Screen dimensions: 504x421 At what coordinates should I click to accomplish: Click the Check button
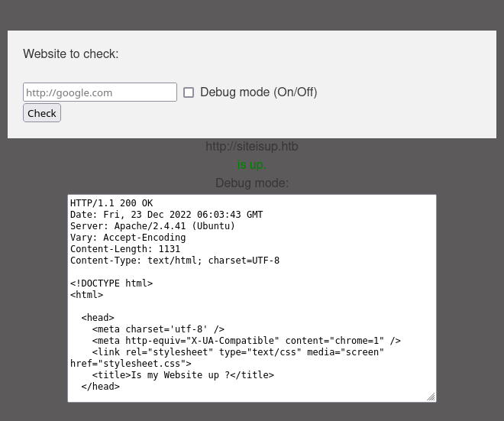tap(42, 113)
